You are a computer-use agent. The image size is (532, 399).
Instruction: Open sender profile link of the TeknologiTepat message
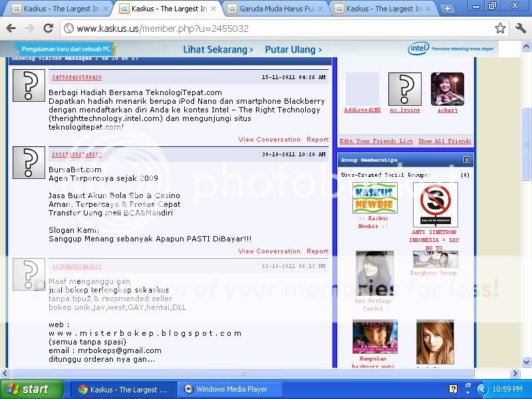coord(76,77)
